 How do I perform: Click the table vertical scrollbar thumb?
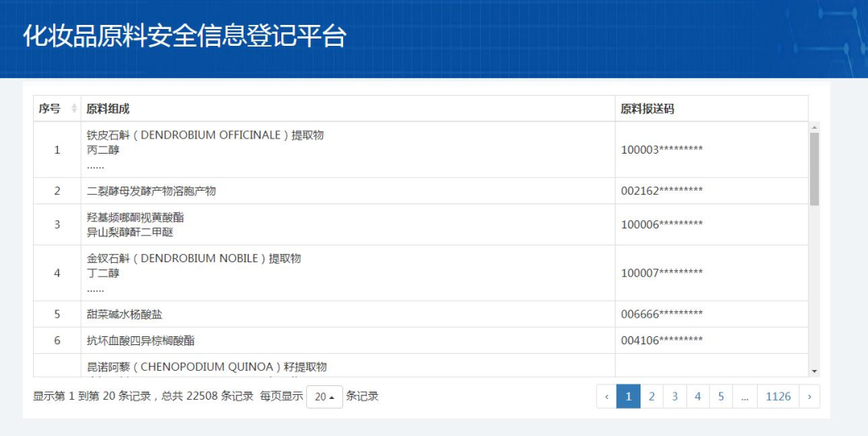(814, 169)
